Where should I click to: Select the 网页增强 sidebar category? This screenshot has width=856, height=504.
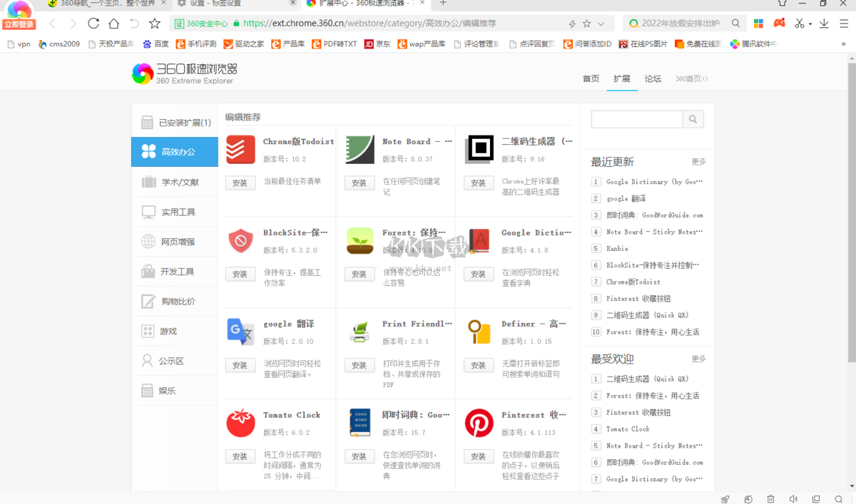point(175,242)
